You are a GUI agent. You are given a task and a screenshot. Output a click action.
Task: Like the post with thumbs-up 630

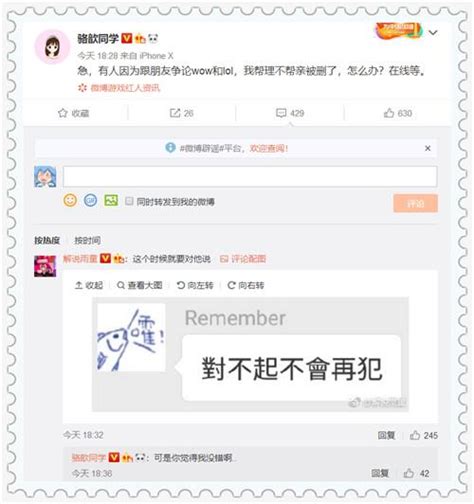pyautogui.click(x=389, y=113)
